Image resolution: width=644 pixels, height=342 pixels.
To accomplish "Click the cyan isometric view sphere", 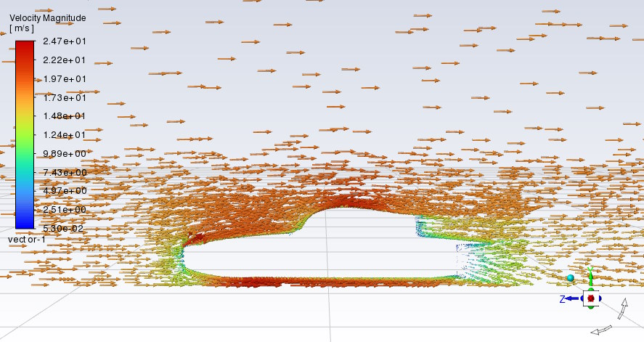I will [571, 278].
